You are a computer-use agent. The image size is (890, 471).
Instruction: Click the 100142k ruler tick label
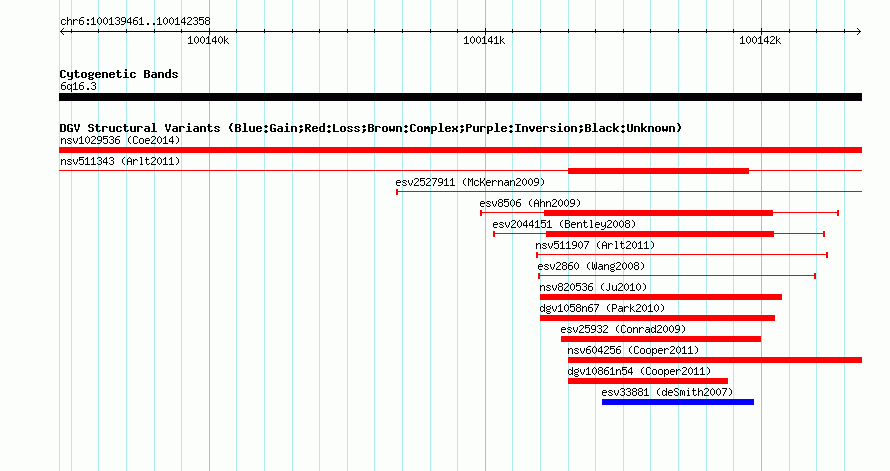pos(760,40)
